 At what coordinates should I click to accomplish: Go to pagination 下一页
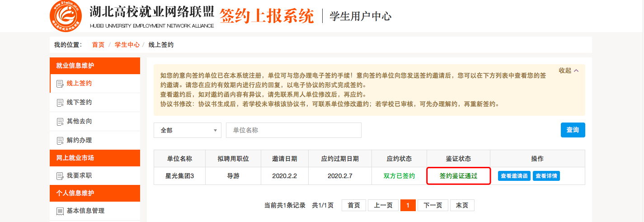coord(432,205)
